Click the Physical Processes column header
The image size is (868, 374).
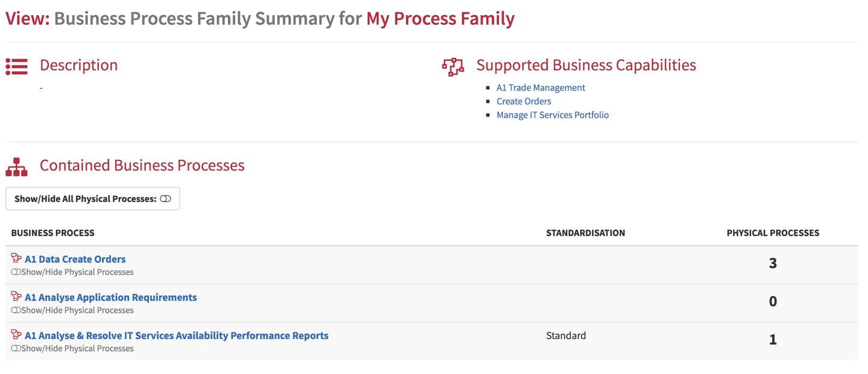pyautogui.click(x=773, y=233)
